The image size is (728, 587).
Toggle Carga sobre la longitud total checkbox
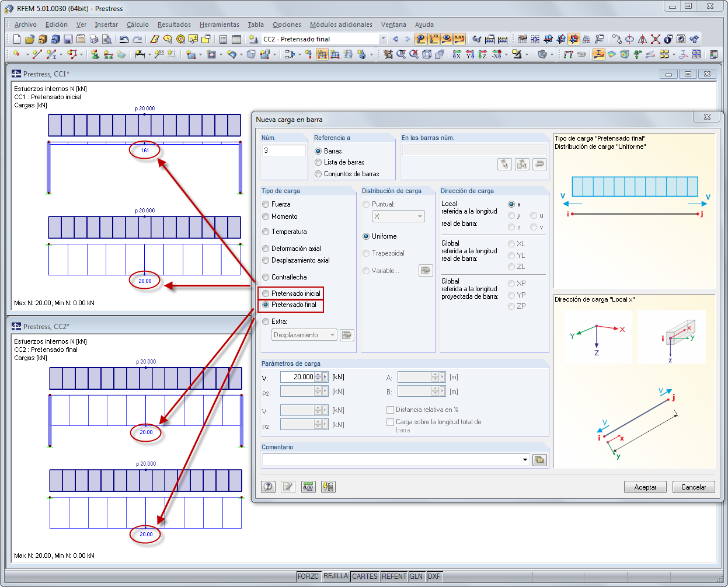(x=390, y=422)
